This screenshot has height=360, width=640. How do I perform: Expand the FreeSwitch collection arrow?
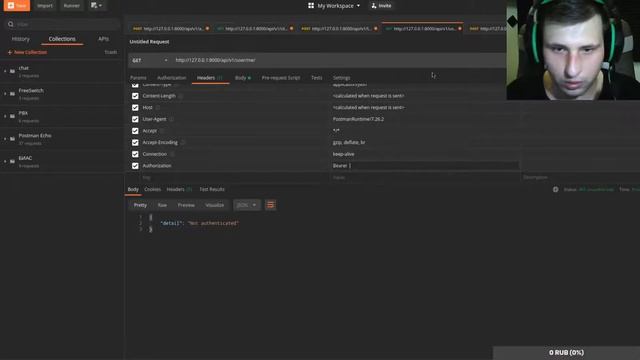click(x=5, y=93)
